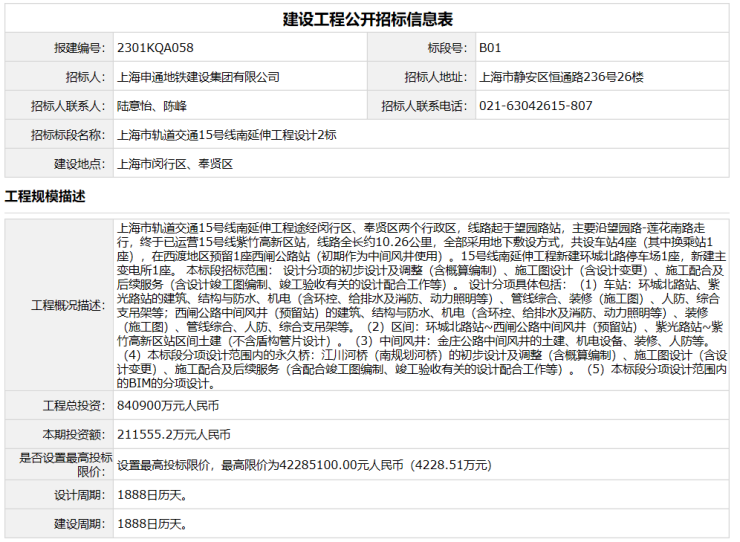Select the report number 2301KQA058
This screenshot has width=740, height=542.
point(155,48)
